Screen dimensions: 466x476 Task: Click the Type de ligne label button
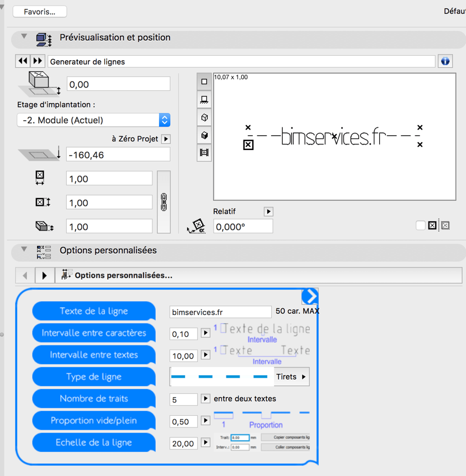(x=94, y=376)
